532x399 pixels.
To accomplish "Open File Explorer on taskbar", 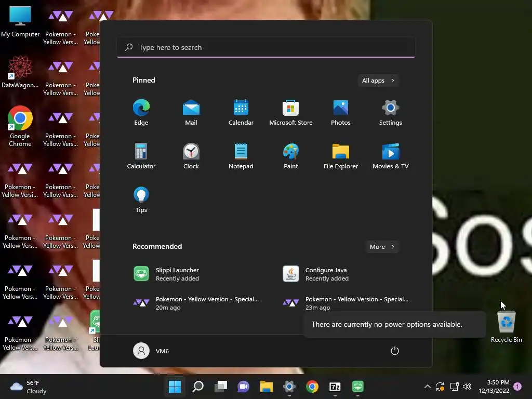I will coord(267,387).
